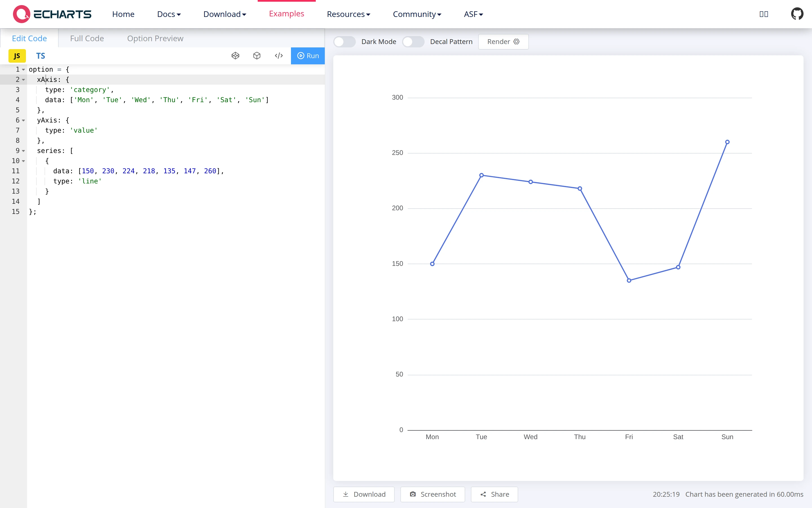Toggle the Decal Pattern switch
Screen dimensions: 812x508
point(413,42)
